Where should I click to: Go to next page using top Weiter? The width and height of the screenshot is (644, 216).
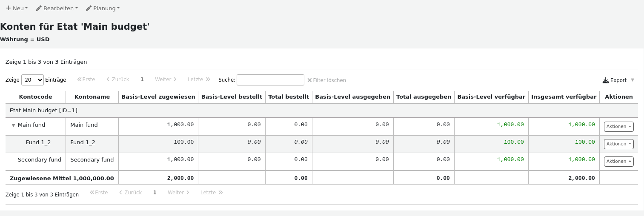click(x=166, y=80)
